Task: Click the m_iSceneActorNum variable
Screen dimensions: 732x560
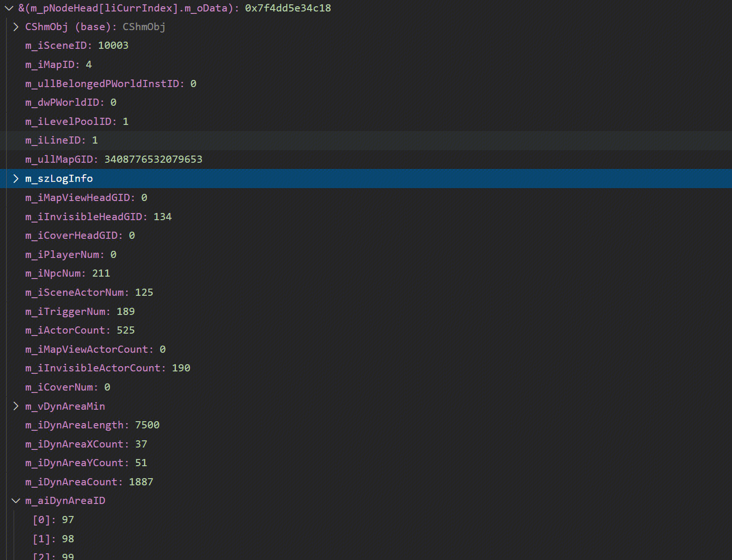Action: click(89, 292)
